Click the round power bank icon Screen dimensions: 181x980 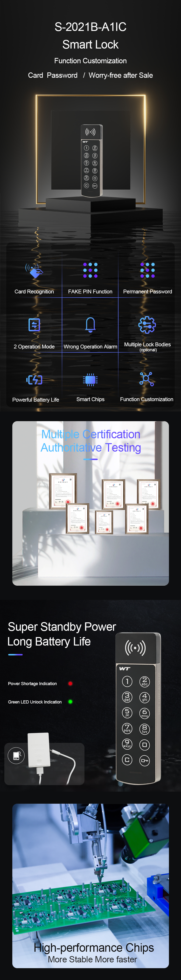pos(16,755)
